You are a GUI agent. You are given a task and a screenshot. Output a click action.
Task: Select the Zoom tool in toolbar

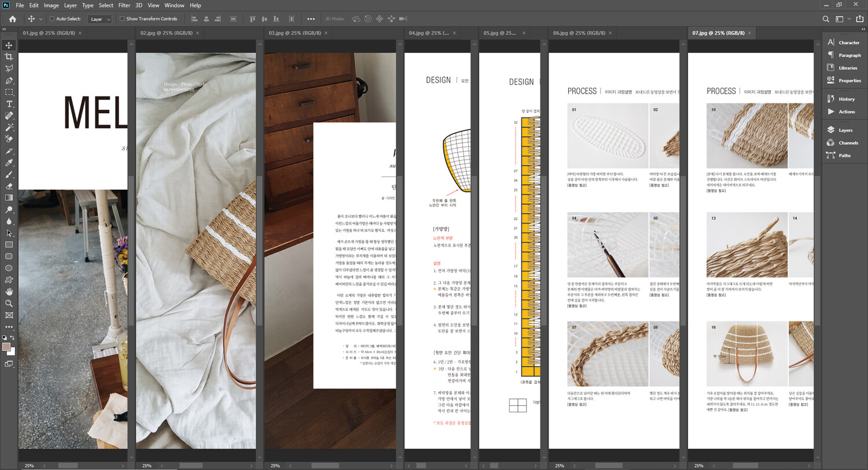9,304
